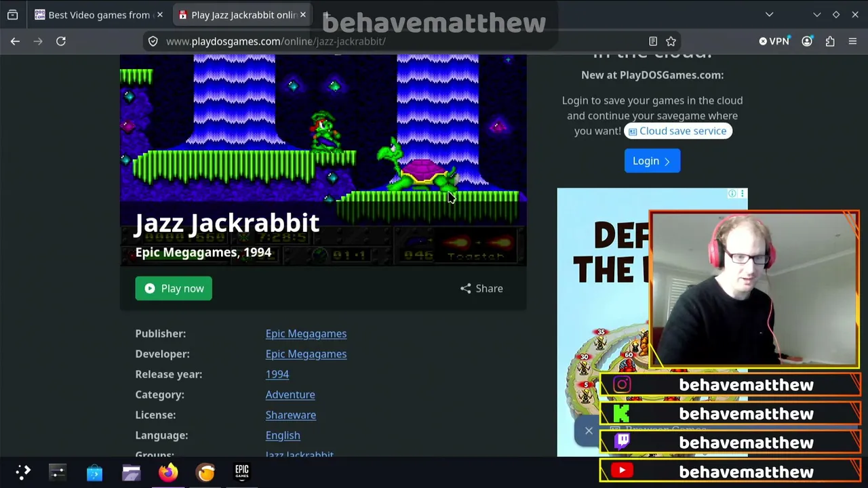The height and width of the screenshot is (488, 868).
Task: Click the "Developer:" label
Action: tap(162, 354)
